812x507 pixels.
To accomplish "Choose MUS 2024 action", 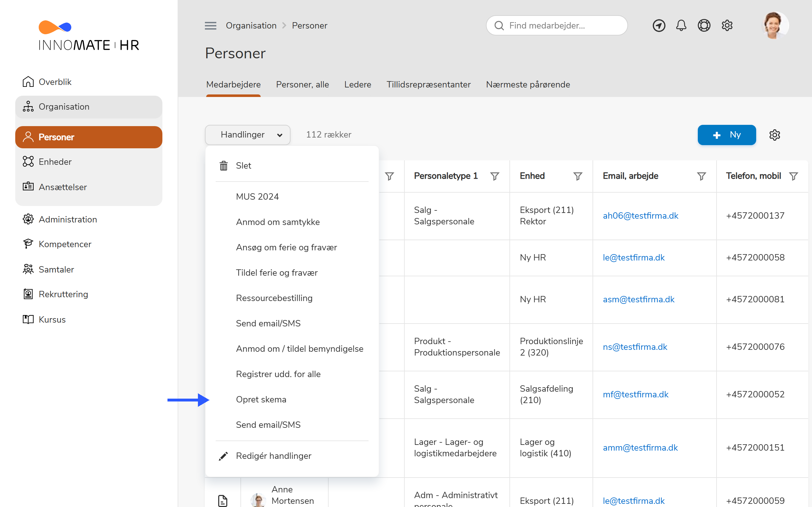I will pos(257,196).
